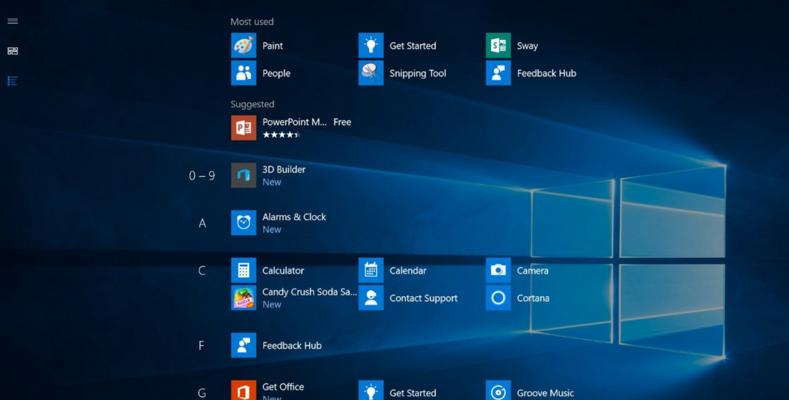
Task: Open Candy Crush Soda Saga
Action: click(294, 297)
